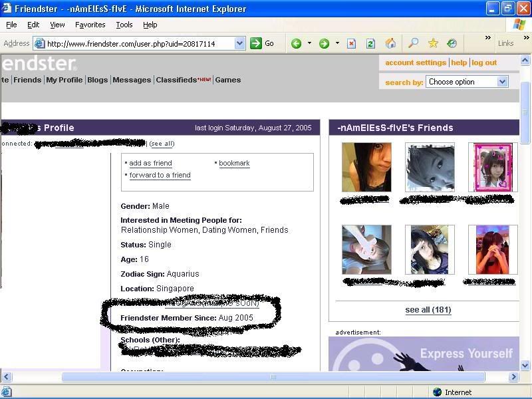Click the horizontal scrollbar left arrow
The height and width of the screenshot is (399, 532).
pos(7,376)
